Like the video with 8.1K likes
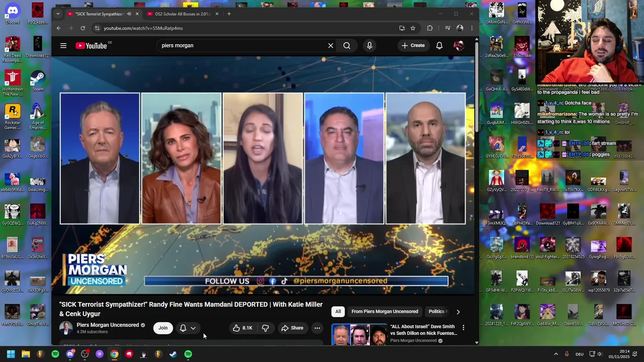This screenshot has height=362, width=644. point(243,328)
